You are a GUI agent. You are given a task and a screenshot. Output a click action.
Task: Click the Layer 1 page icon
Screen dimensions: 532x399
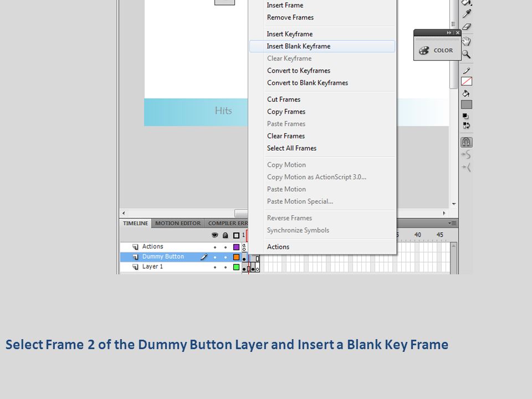(135, 267)
